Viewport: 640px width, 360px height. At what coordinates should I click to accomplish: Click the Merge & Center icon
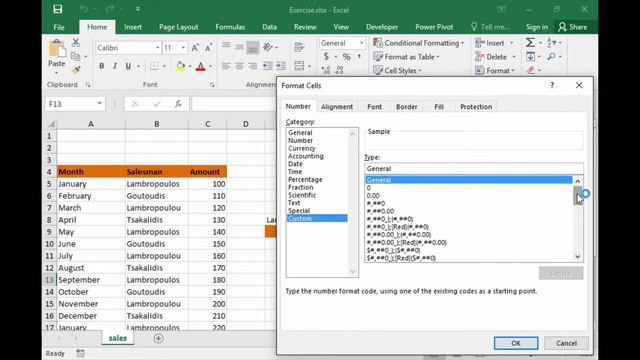pos(299,66)
